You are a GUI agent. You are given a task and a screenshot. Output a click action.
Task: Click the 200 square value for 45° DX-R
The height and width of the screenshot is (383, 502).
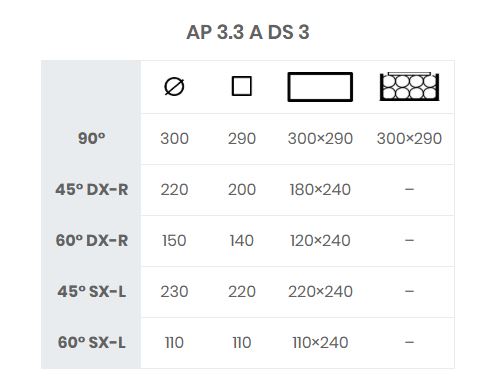242,190
